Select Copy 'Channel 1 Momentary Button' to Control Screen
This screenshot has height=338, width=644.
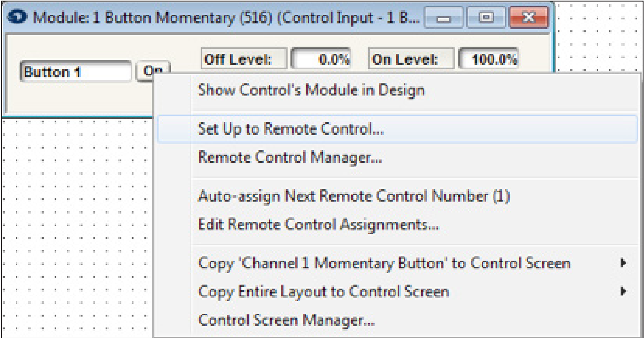(384, 264)
